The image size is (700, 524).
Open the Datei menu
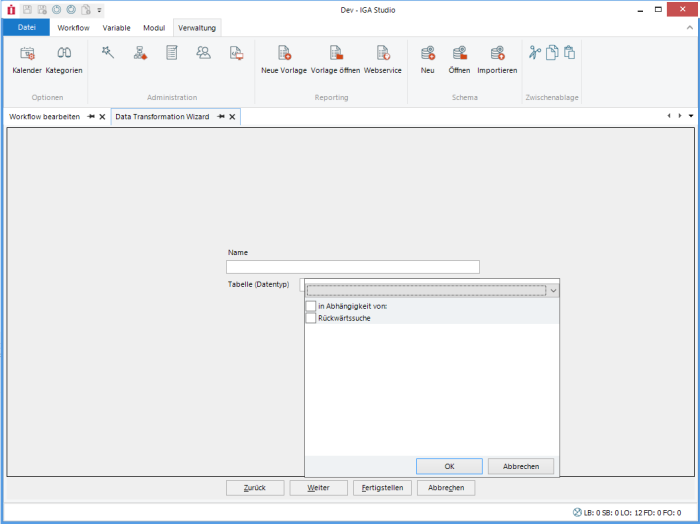pos(27,28)
